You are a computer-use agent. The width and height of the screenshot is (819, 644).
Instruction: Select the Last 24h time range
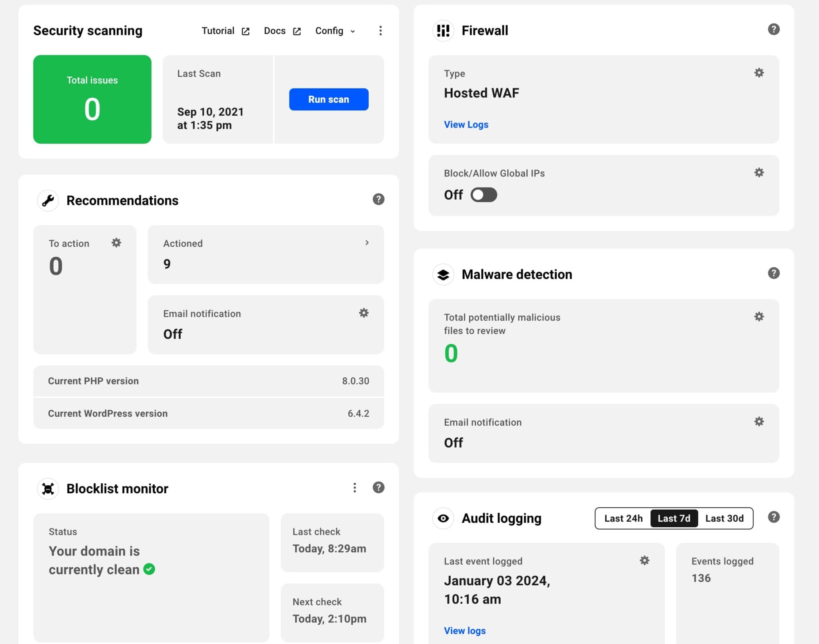click(x=623, y=518)
